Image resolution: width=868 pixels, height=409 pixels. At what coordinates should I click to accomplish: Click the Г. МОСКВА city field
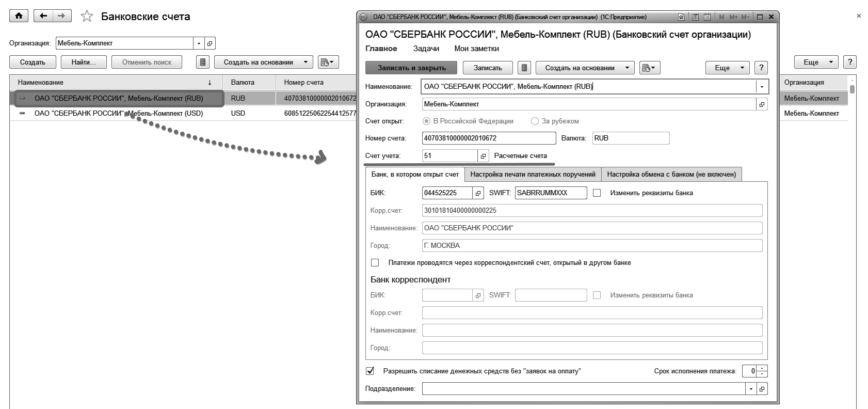click(x=592, y=246)
